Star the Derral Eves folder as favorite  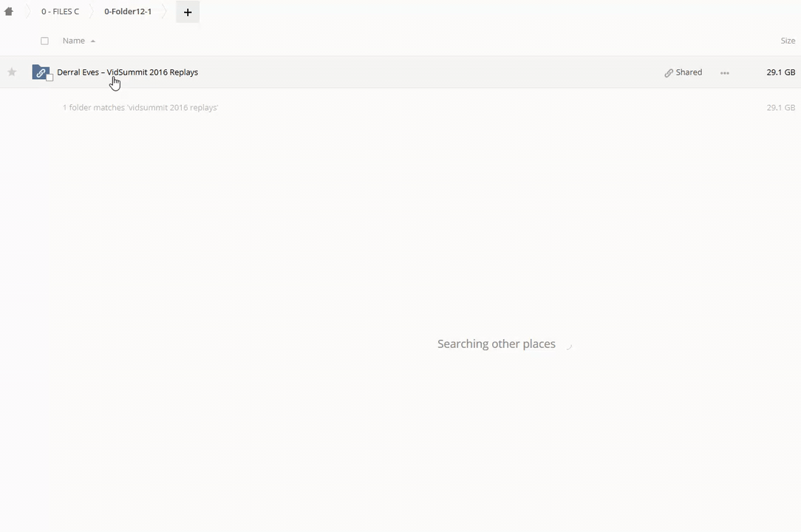click(12, 72)
